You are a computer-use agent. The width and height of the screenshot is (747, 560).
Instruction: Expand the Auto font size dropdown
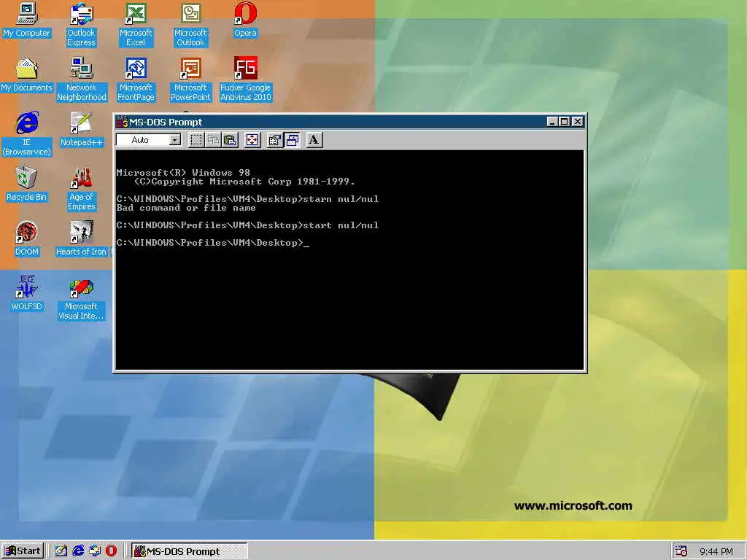(x=175, y=140)
